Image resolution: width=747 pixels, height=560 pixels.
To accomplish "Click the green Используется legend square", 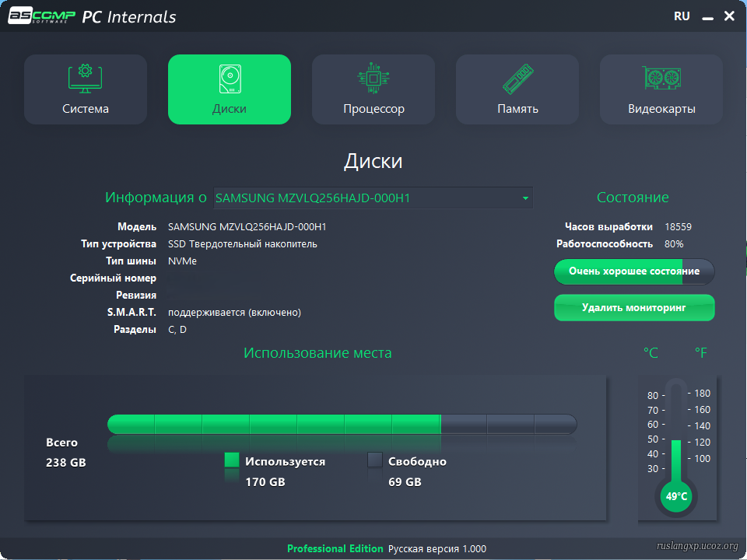I will pyautogui.click(x=232, y=460).
